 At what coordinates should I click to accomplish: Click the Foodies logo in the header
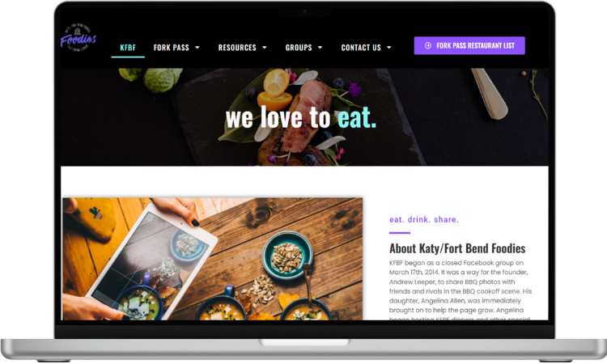click(79, 38)
